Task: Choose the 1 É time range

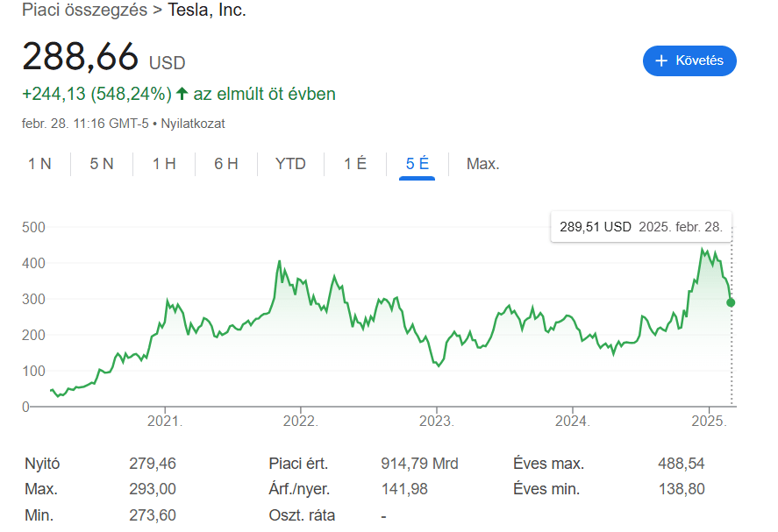Action: [354, 164]
